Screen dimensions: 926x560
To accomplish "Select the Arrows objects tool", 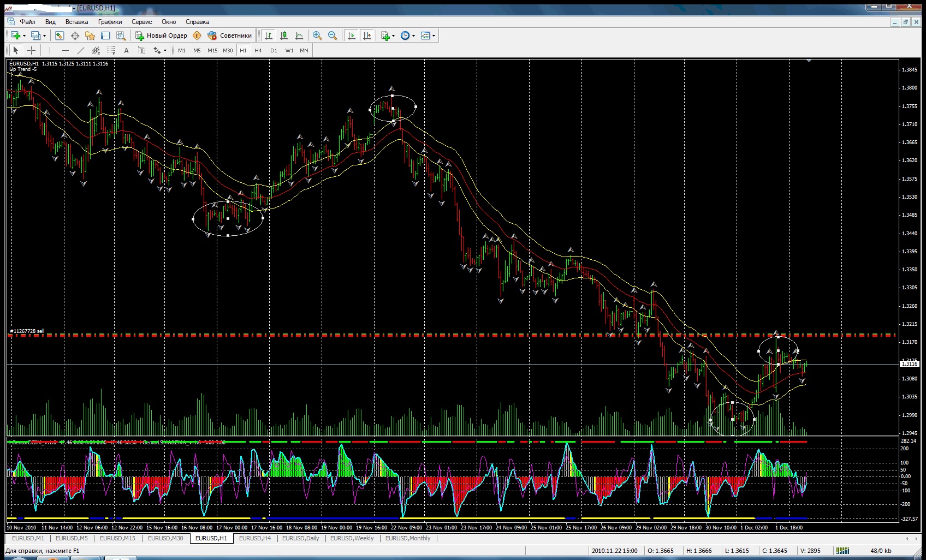I will 157,50.
